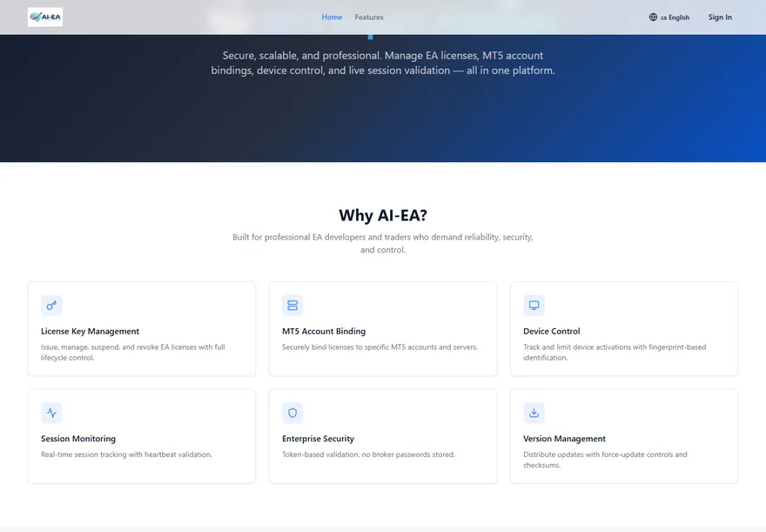The image size is (766, 532).
Task: Click description 'Issue, manage, suspend, and revoke EA licenses'
Action: pos(133,353)
